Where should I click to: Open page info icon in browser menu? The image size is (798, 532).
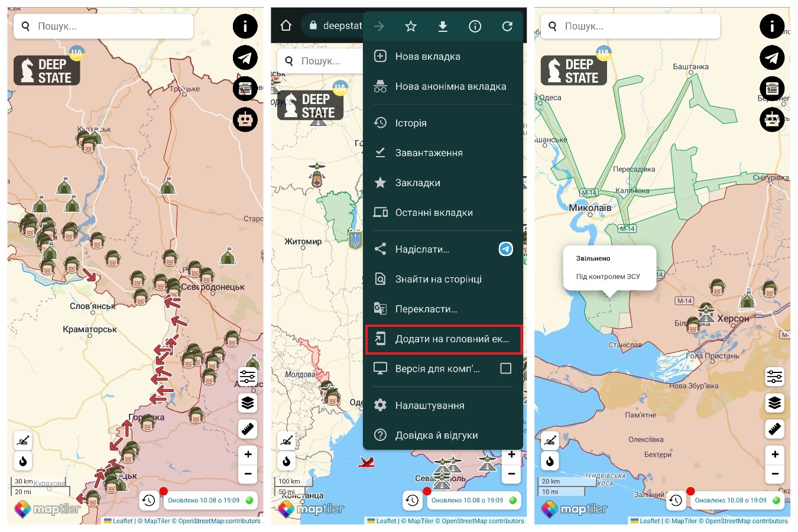point(475,26)
